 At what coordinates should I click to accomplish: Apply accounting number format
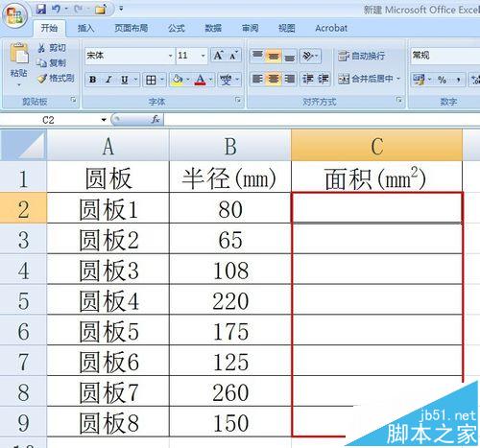pos(419,80)
